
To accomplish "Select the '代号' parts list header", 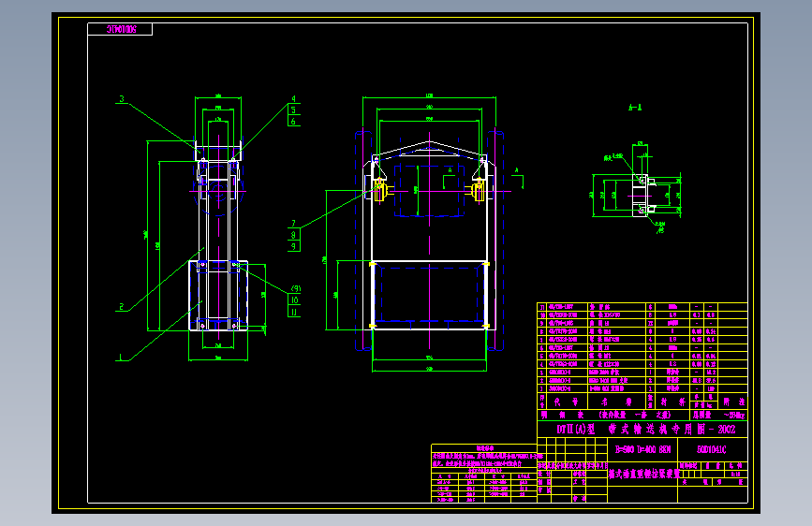I will tap(567, 402).
